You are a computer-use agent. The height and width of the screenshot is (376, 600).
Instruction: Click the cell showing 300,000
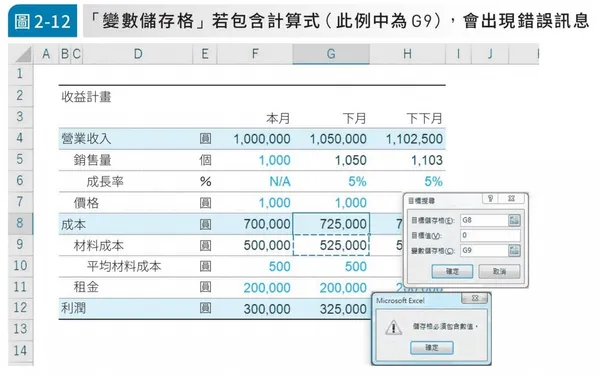coord(267,309)
